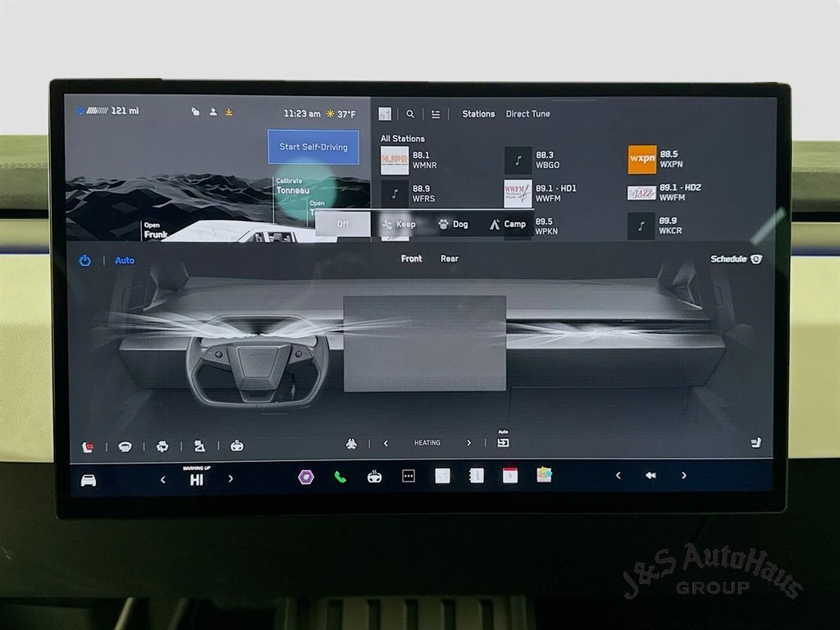Tap the passenger seat heater icon

756,443
